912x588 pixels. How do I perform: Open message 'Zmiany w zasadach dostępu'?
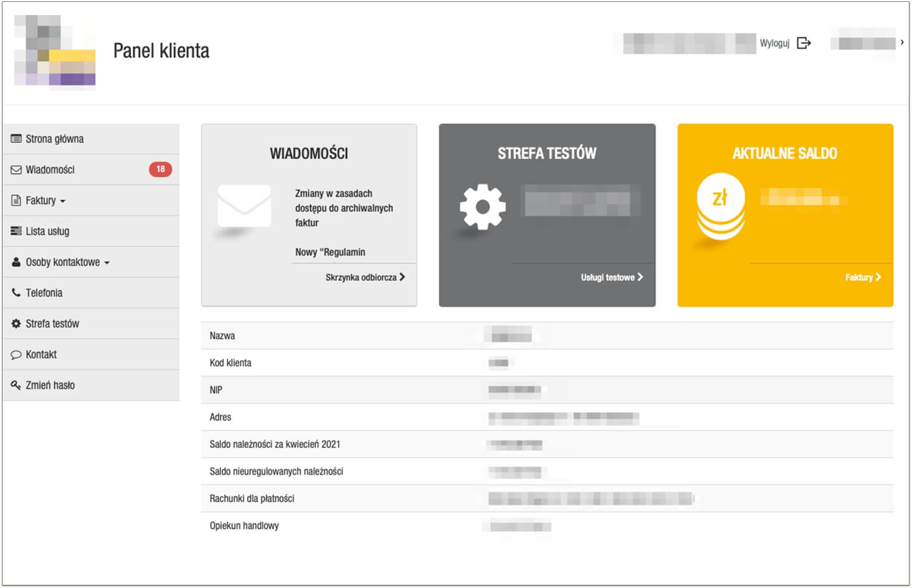click(x=344, y=208)
